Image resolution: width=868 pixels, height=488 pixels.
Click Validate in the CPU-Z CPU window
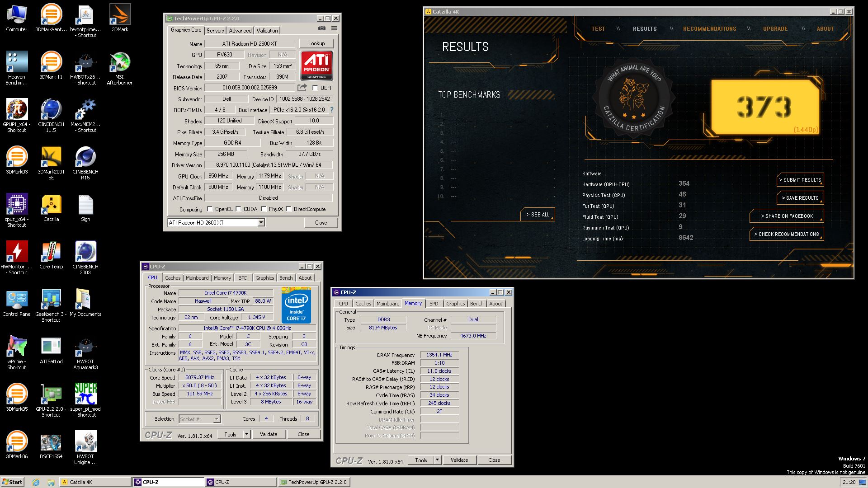point(269,434)
